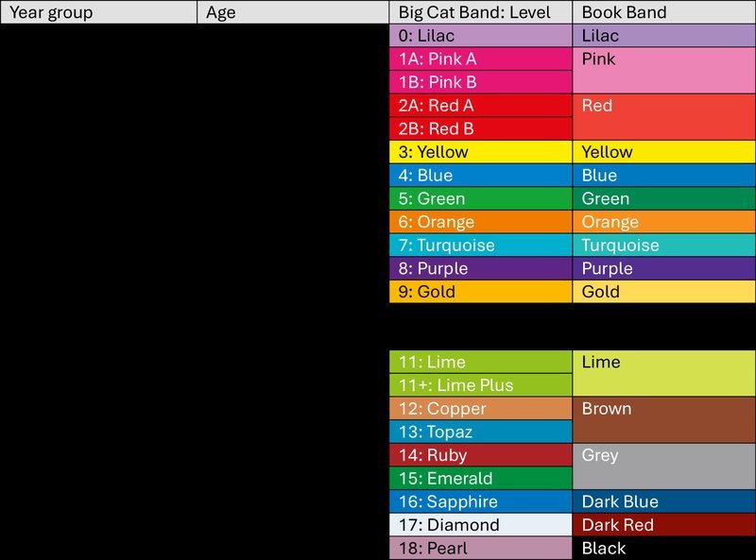Click the 2B: Red B cell
756x560 pixels.
pyautogui.click(x=481, y=128)
